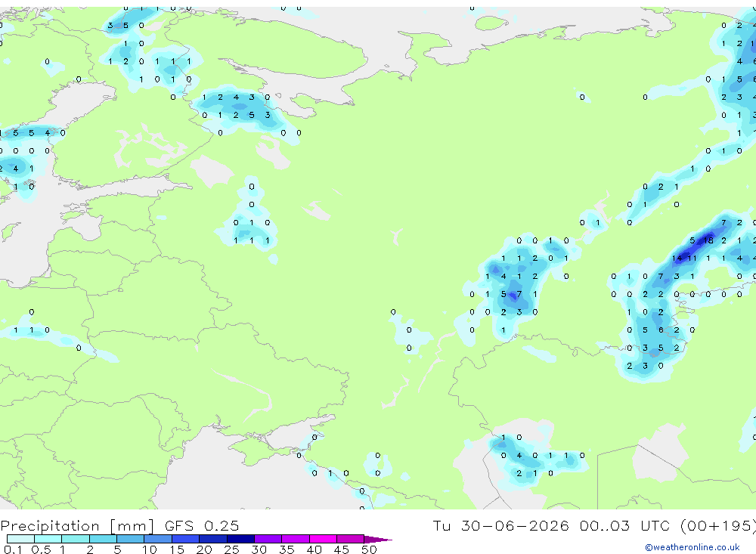Click the 30–35 mm purple legend swatch

pos(268,539)
